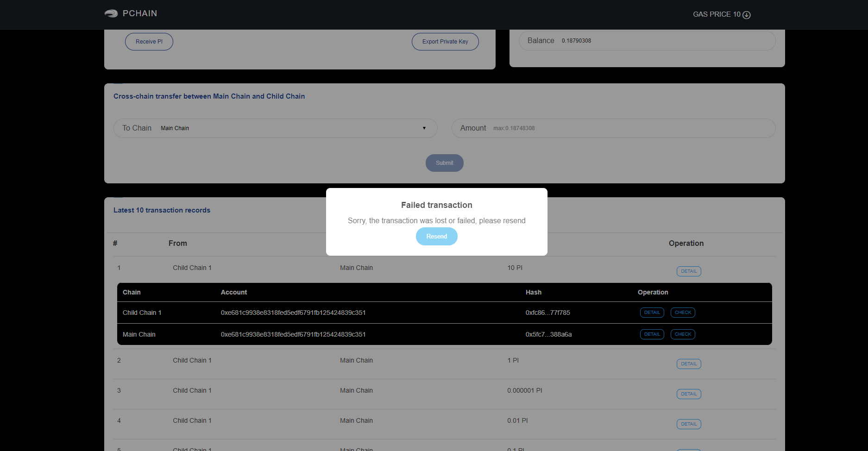
Task: Click Export Private Key button
Action: coord(445,42)
